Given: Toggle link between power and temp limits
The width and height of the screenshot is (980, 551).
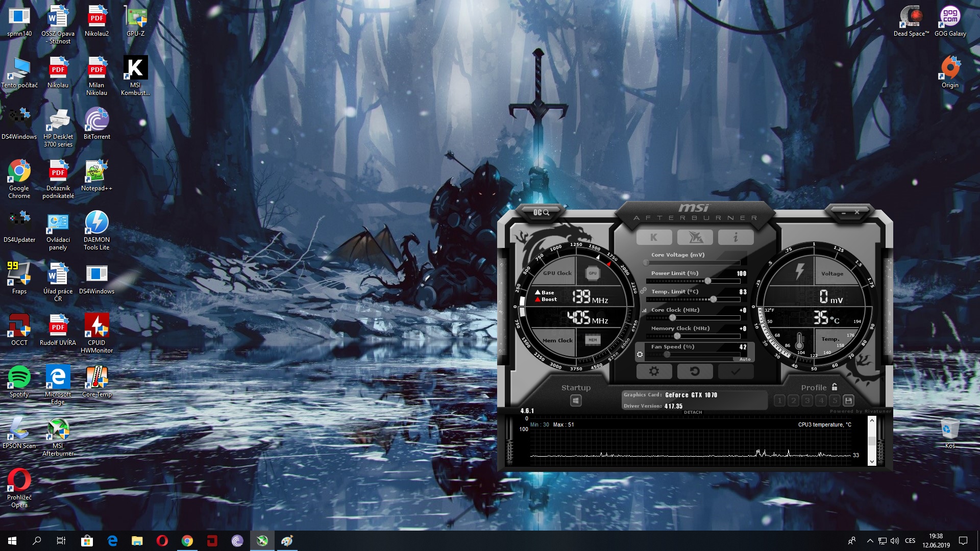Looking at the screenshot, I should tap(644, 290).
